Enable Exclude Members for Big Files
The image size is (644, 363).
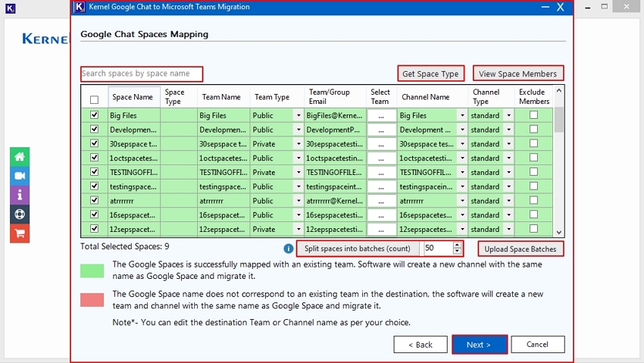533,115
